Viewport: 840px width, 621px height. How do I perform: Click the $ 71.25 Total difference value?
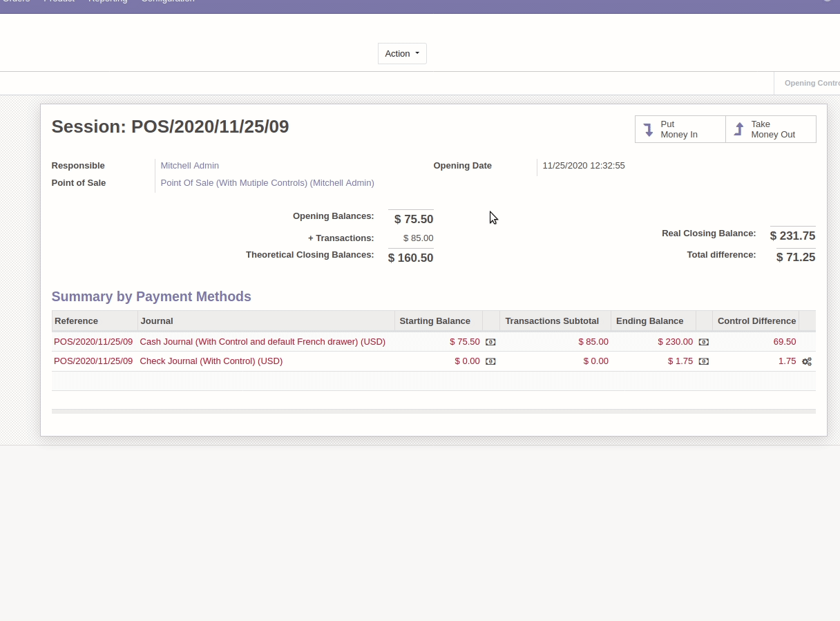click(796, 257)
